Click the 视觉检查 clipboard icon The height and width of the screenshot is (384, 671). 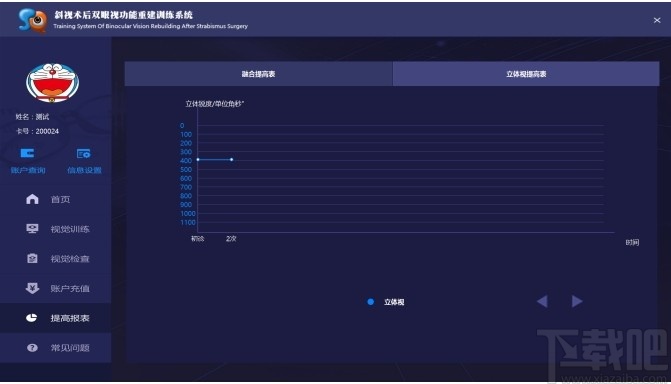tap(32, 258)
